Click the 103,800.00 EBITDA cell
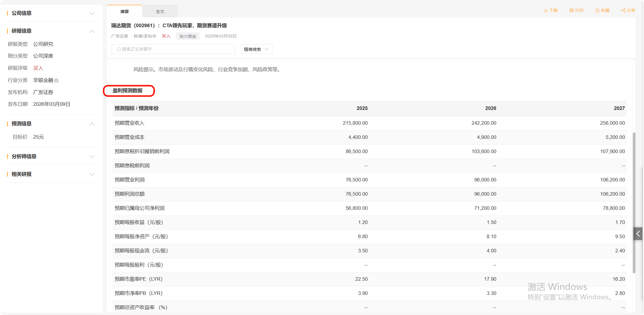Viewport: 644px width, 315px height. [484, 151]
